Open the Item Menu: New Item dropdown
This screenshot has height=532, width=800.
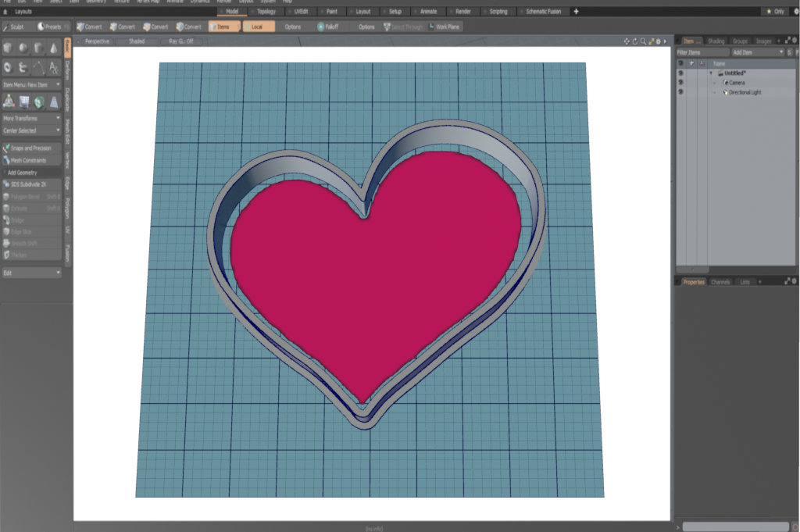pos(31,84)
